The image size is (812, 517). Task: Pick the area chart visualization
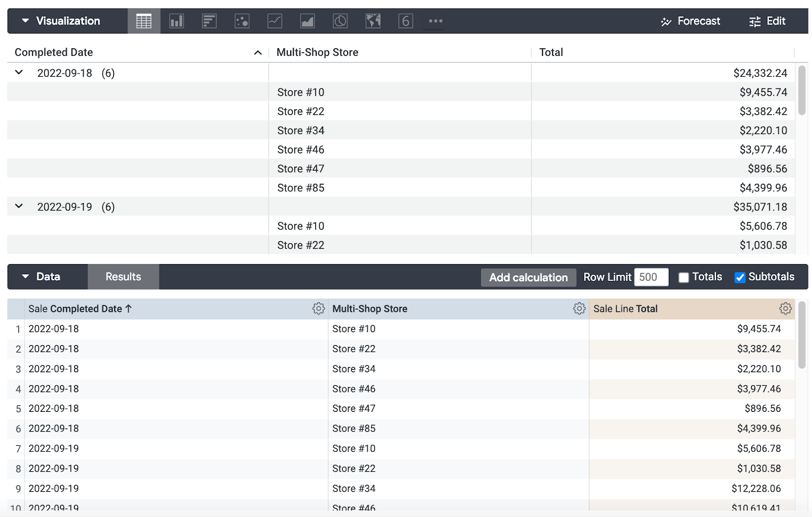pos(308,21)
